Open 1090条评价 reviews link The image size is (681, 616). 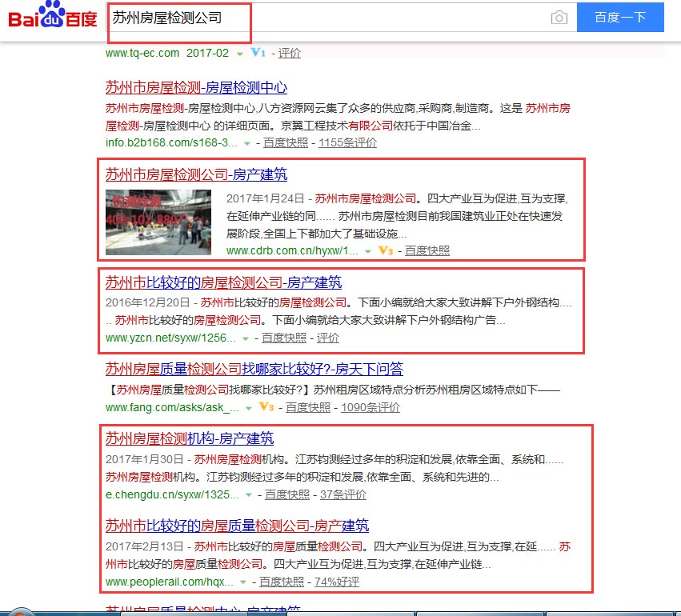coord(371,407)
